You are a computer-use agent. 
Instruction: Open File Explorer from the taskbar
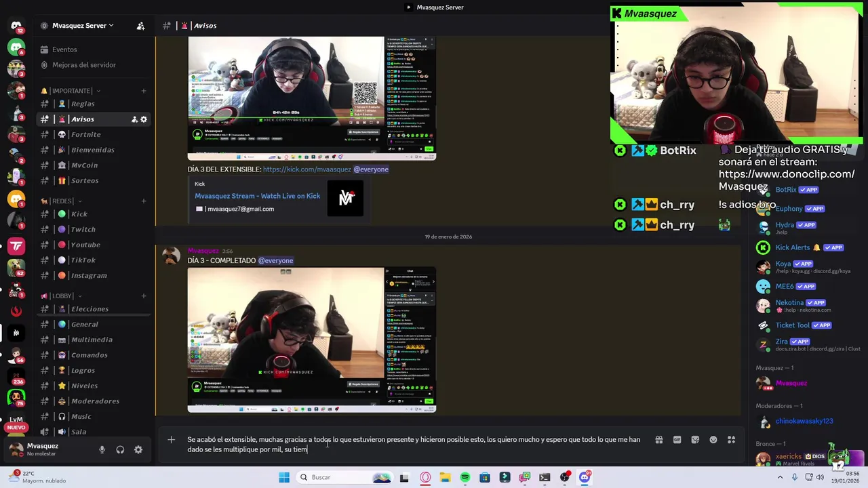coord(445,477)
